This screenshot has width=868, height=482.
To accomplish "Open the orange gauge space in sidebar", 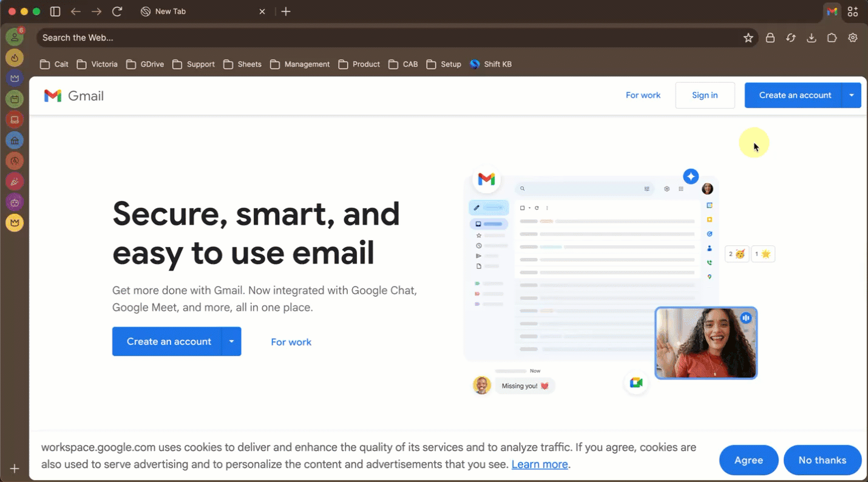I will [15, 161].
